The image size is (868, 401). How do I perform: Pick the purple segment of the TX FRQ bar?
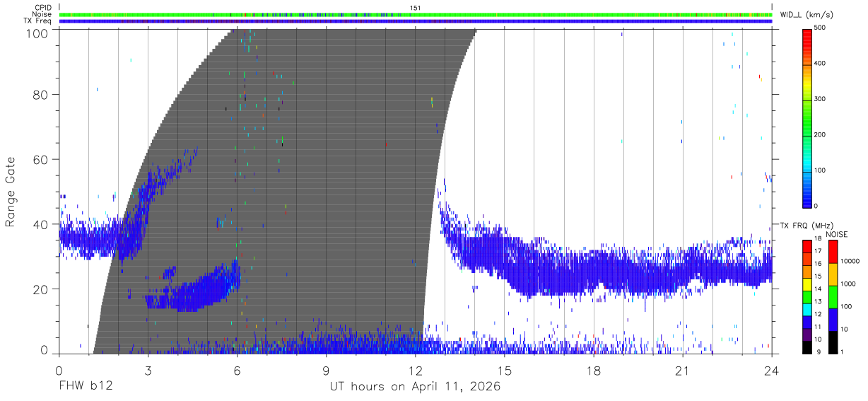807,335
